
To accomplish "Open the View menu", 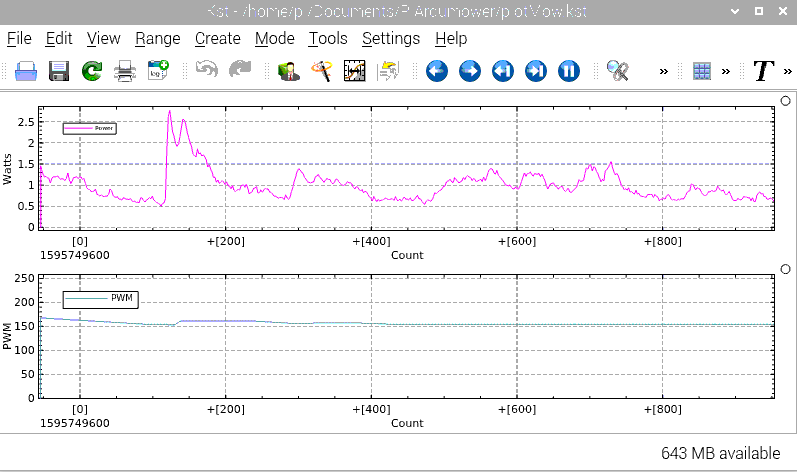I will 104,39.
